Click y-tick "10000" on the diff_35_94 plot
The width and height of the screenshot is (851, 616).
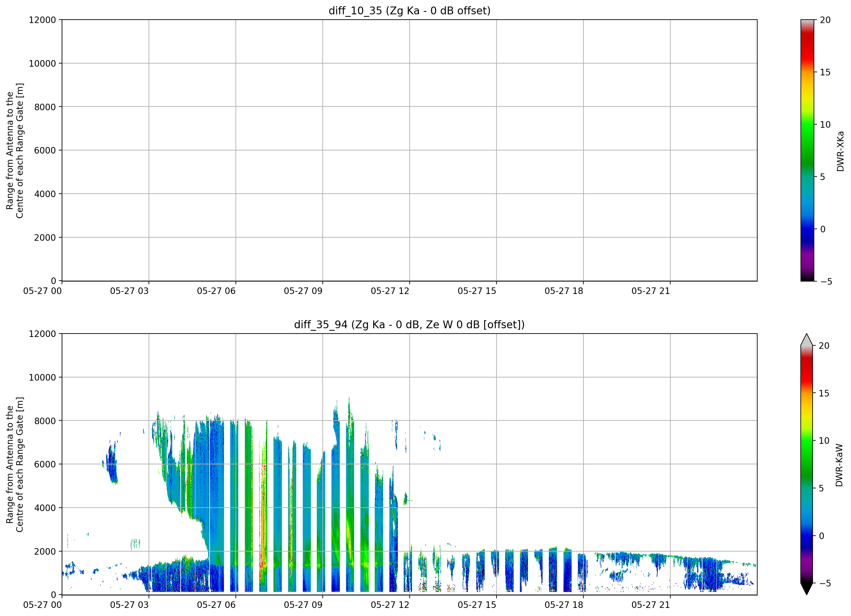click(42, 377)
